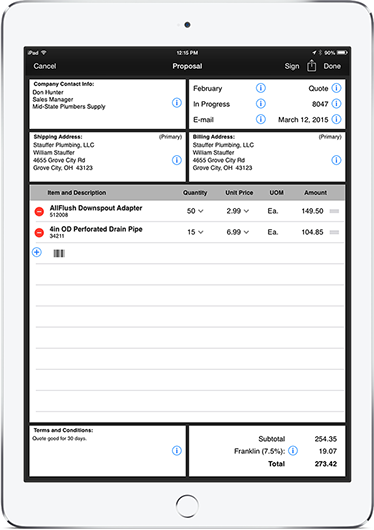The width and height of the screenshot is (374, 530).
Task: Scan item using barcode icon
Action: [59, 253]
